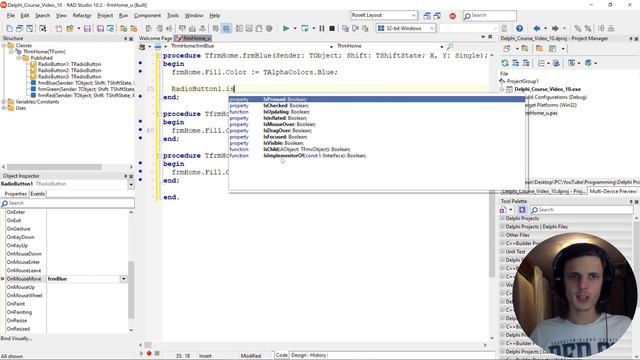640x360 pixels.
Task: Click the Save All toolbar icon
Action: coord(100,29)
